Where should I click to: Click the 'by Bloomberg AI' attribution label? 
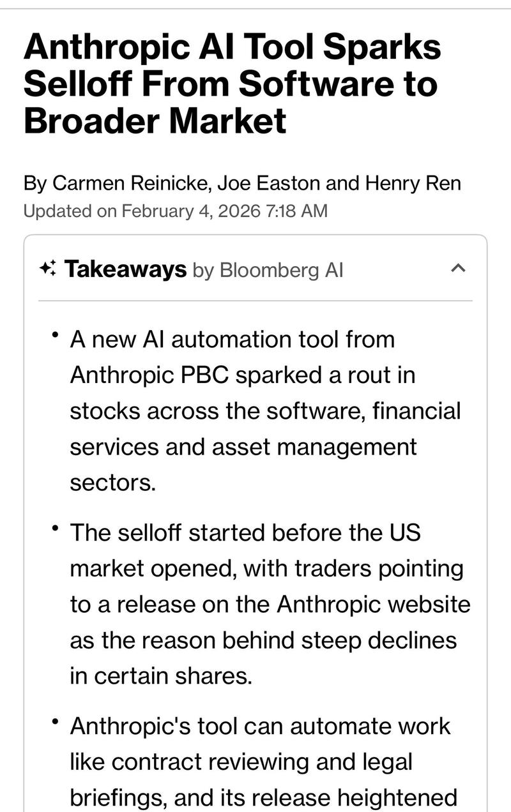click(267, 270)
